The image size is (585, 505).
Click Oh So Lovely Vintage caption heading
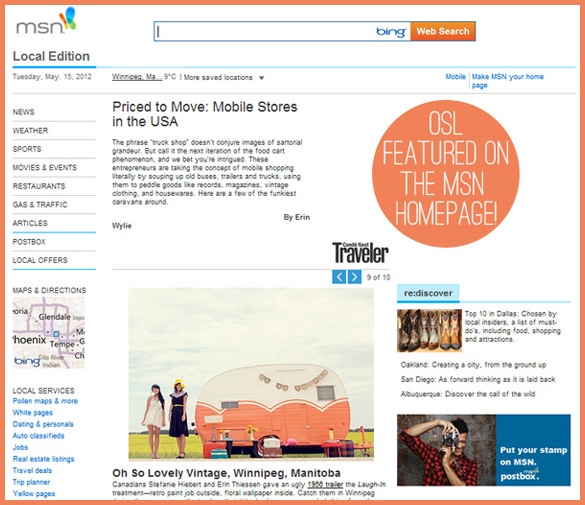[226, 473]
